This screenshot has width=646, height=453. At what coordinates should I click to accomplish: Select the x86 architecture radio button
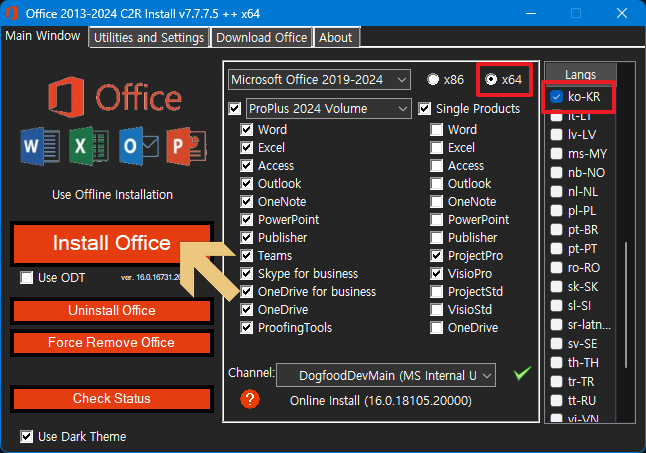[433, 79]
